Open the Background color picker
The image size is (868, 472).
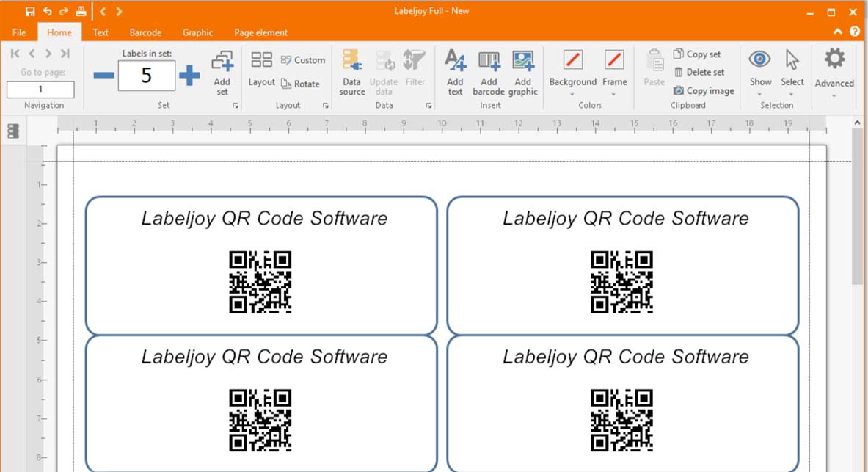[572, 73]
